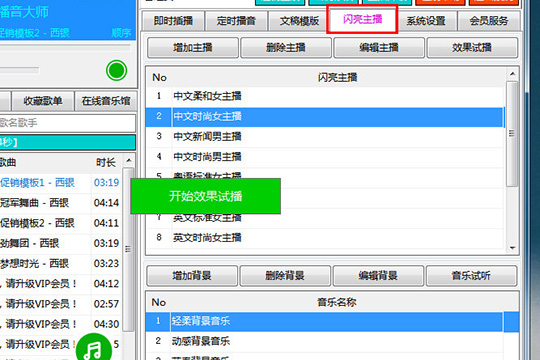Adjust the volume slider below progress bar
The width and height of the screenshot is (540, 360).
tap(19, 70)
